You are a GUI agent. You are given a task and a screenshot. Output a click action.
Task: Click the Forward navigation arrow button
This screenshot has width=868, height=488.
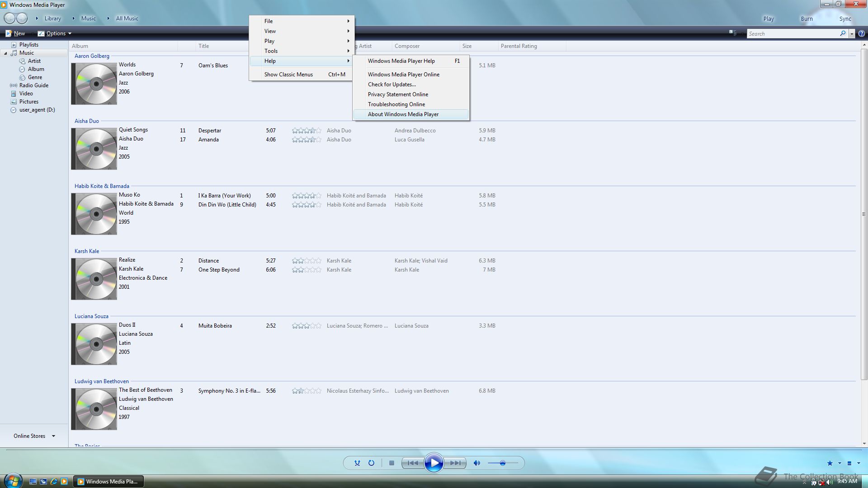pos(22,19)
